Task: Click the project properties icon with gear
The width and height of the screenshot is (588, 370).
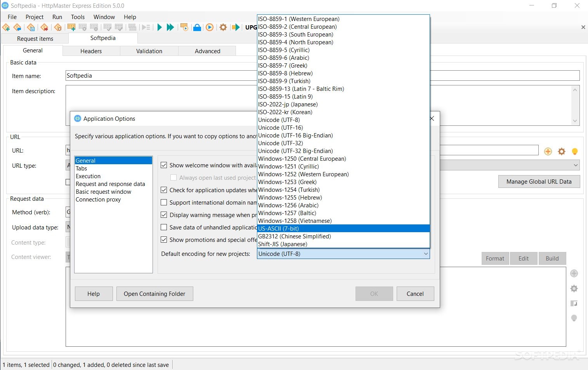Action: click(x=58, y=27)
